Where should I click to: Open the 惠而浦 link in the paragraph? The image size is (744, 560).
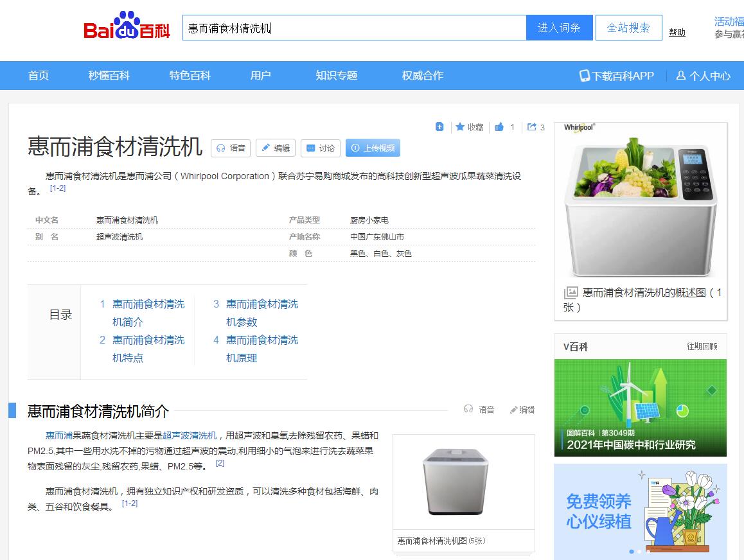click(x=59, y=435)
